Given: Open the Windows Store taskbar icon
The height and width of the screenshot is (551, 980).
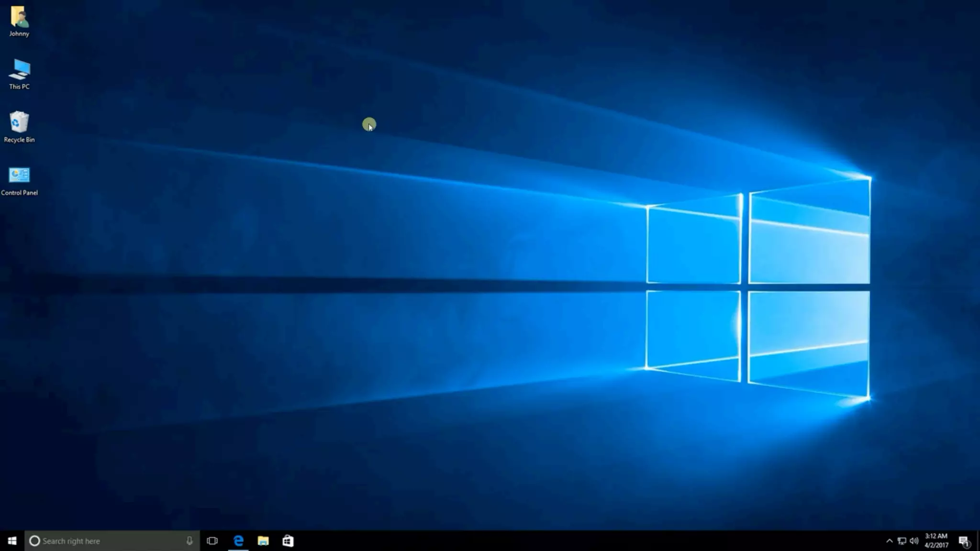Looking at the screenshot, I should pos(288,541).
